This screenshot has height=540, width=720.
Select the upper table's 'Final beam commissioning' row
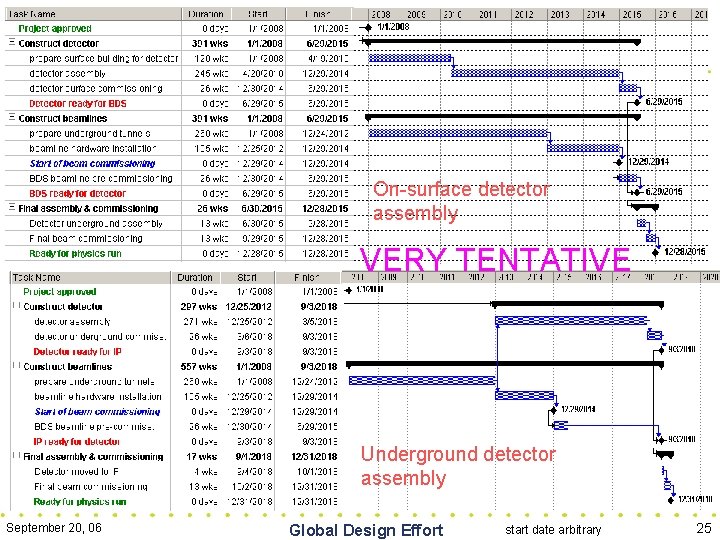(177, 238)
